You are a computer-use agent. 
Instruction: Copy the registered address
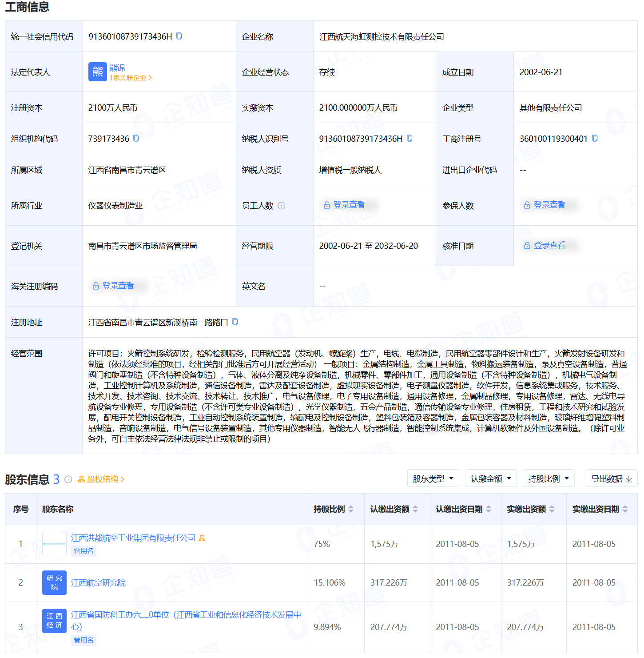click(x=235, y=322)
